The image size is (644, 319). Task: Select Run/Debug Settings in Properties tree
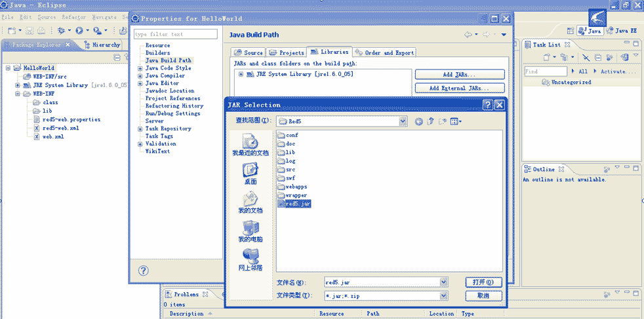(172, 113)
